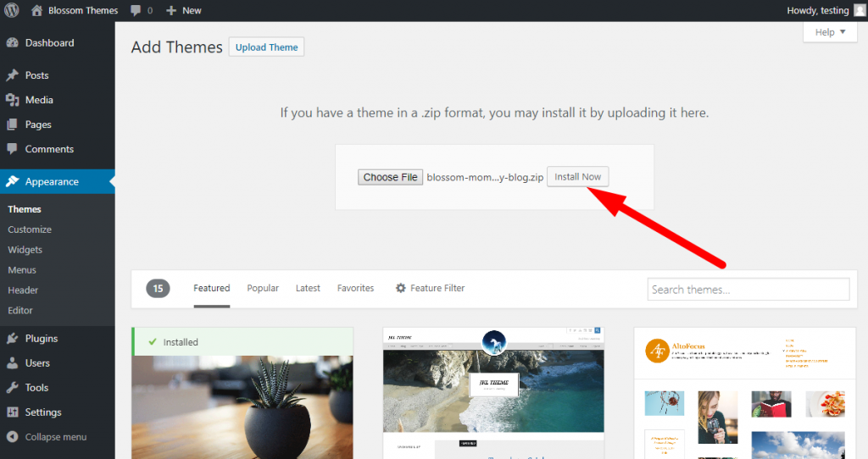Click the 15 theme count badge

coord(158,288)
